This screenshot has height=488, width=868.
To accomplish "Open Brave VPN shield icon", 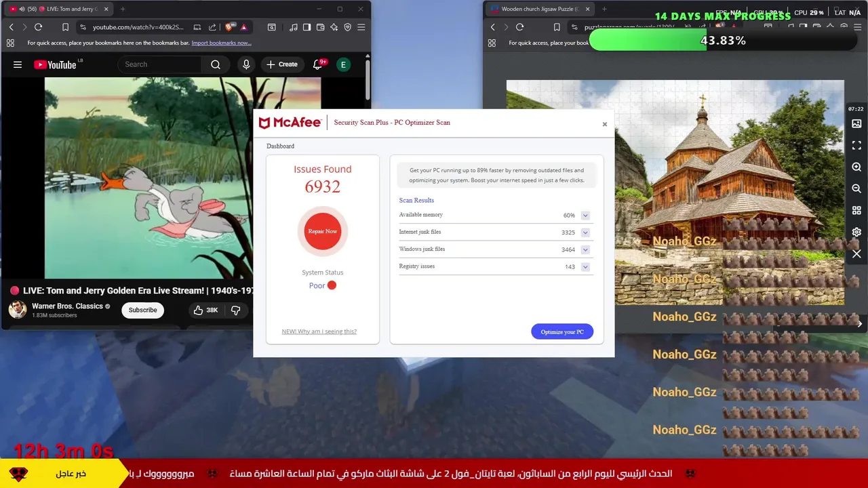I will coord(347,27).
